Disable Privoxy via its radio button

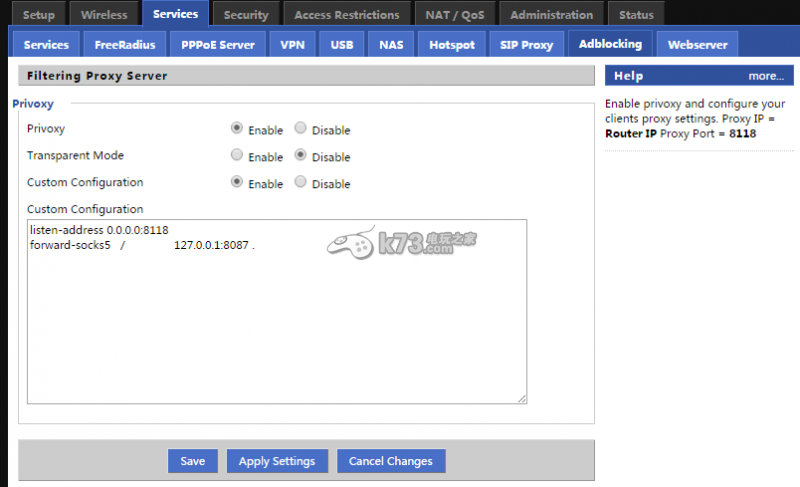point(301,129)
